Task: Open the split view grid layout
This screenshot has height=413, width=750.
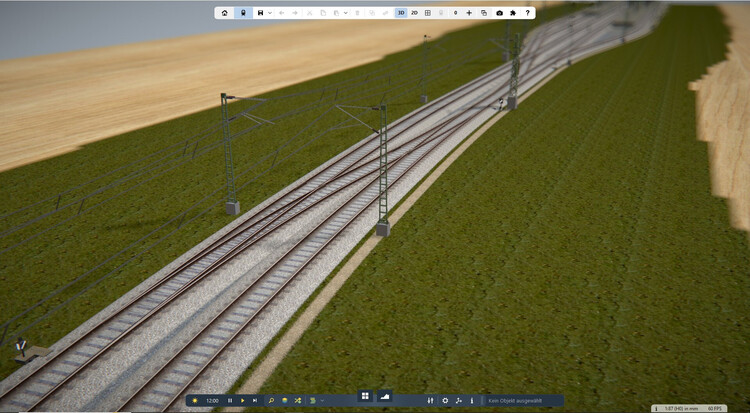Action: point(428,13)
